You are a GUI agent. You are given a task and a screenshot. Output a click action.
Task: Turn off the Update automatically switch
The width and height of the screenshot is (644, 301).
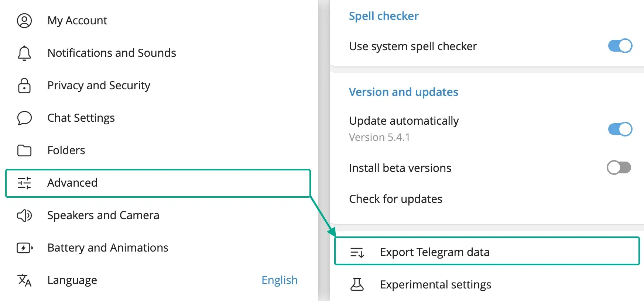620,129
